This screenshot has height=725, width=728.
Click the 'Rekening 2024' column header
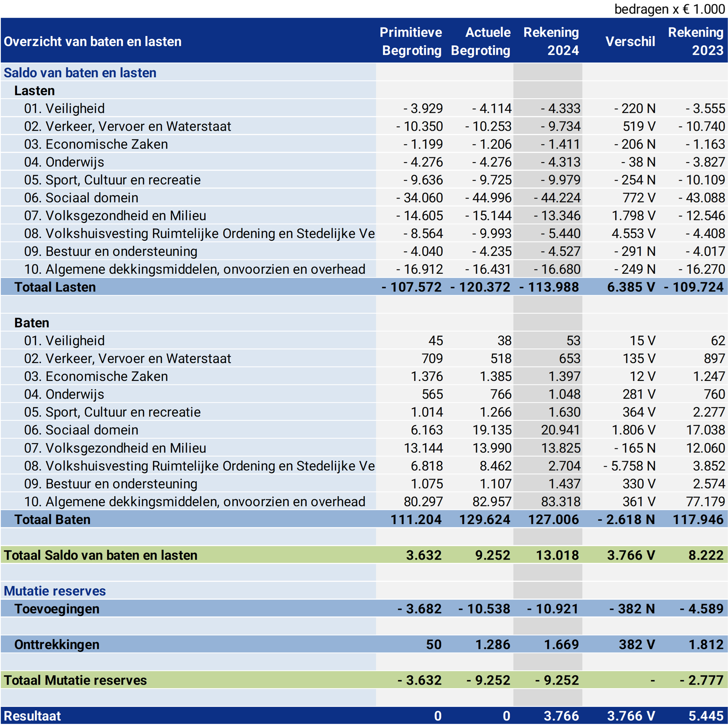point(551,41)
